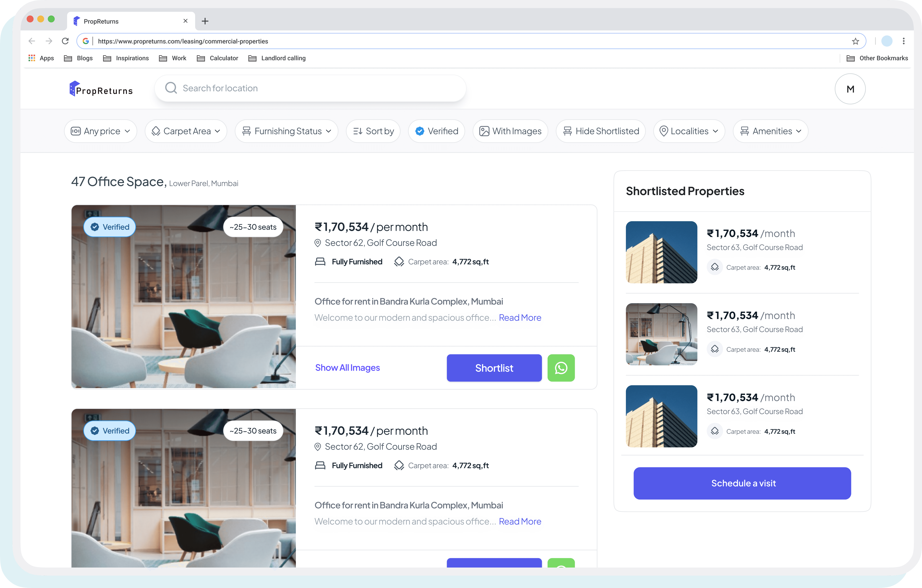Click the PropReturns logo

(101, 89)
